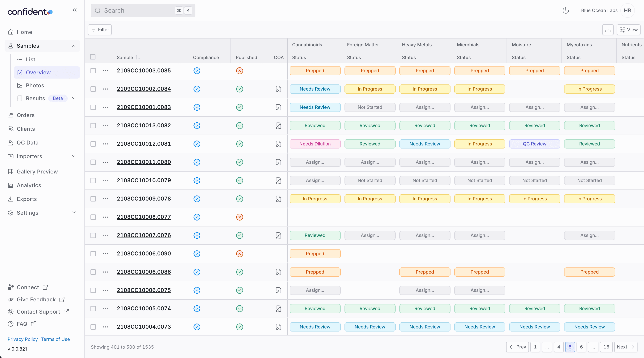Screen dimensions: 644x358
Task: Open COA document for 2108CC10010.0079
Action: 278,181
